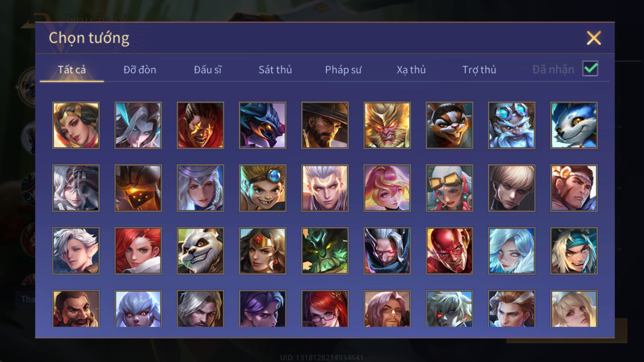Choose the pink-haired girl hero portrait
644x362 pixels.
click(x=387, y=188)
